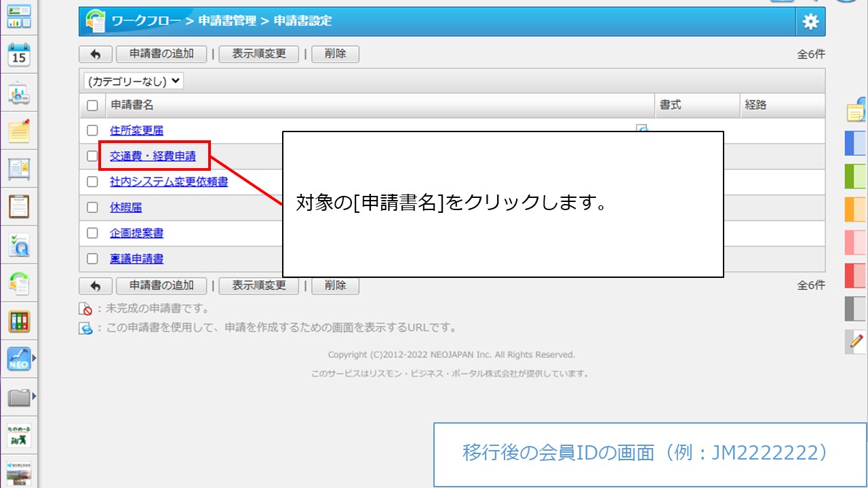Click the bottom 表示順変更 button

[259, 286]
